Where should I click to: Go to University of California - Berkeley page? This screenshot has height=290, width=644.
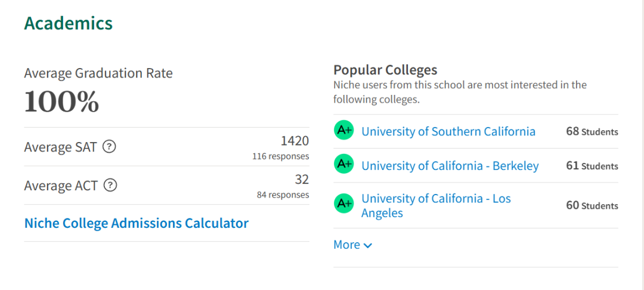pos(450,166)
